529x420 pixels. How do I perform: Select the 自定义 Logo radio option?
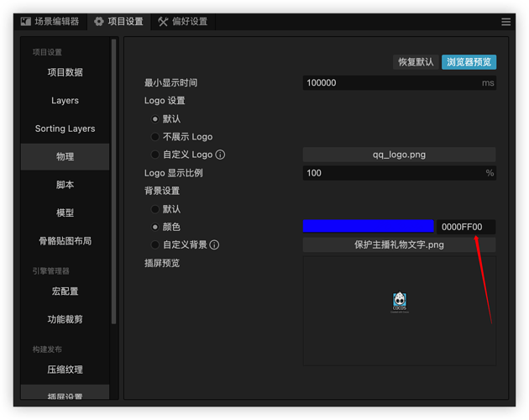pyautogui.click(x=155, y=155)
